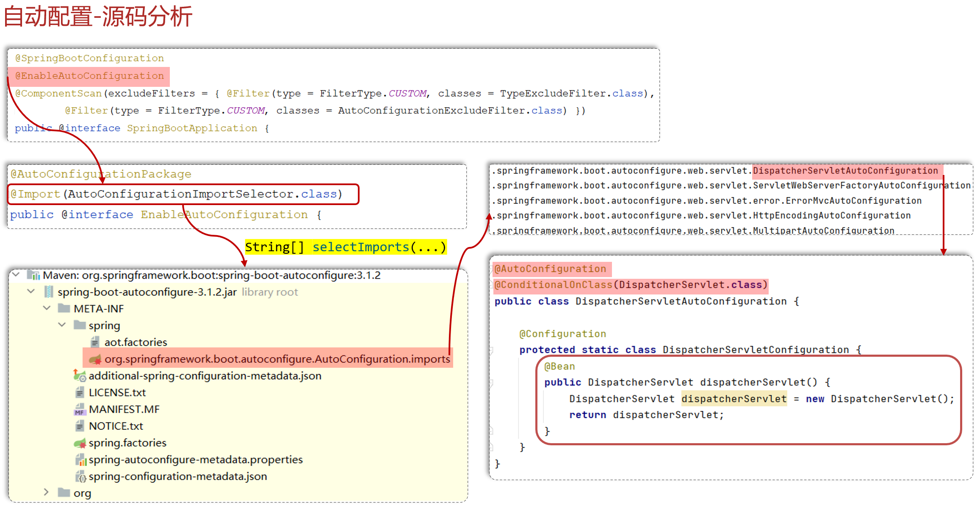This screenshot has width=980, height=508.
Task: Click the aot.factories file icon
Action: click(95, 342)
